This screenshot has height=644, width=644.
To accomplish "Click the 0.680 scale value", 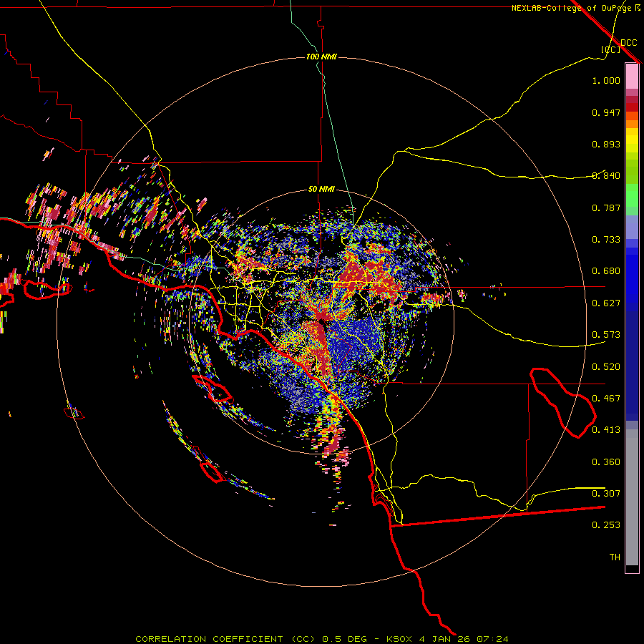I will point(606,271).
